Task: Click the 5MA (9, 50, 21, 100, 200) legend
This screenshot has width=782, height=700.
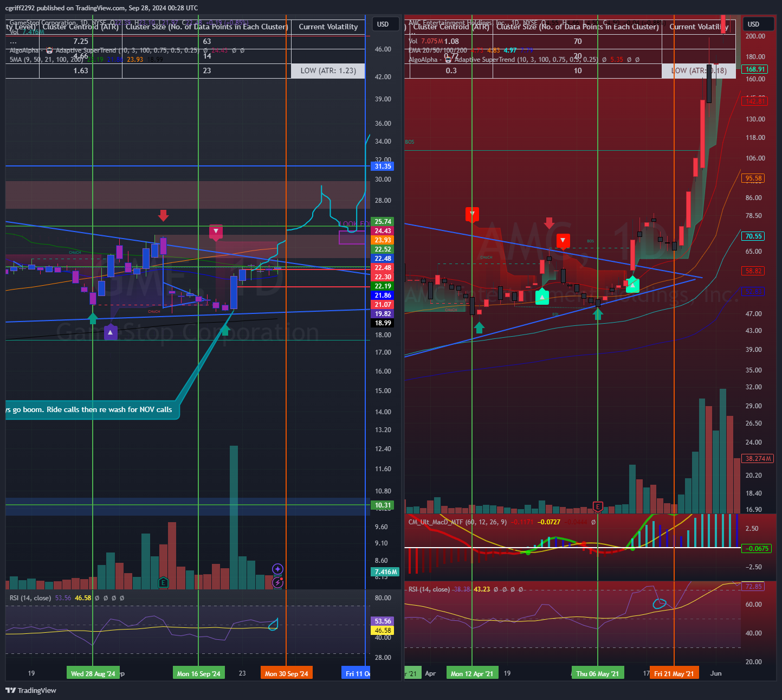Action: tap(47, 60)
